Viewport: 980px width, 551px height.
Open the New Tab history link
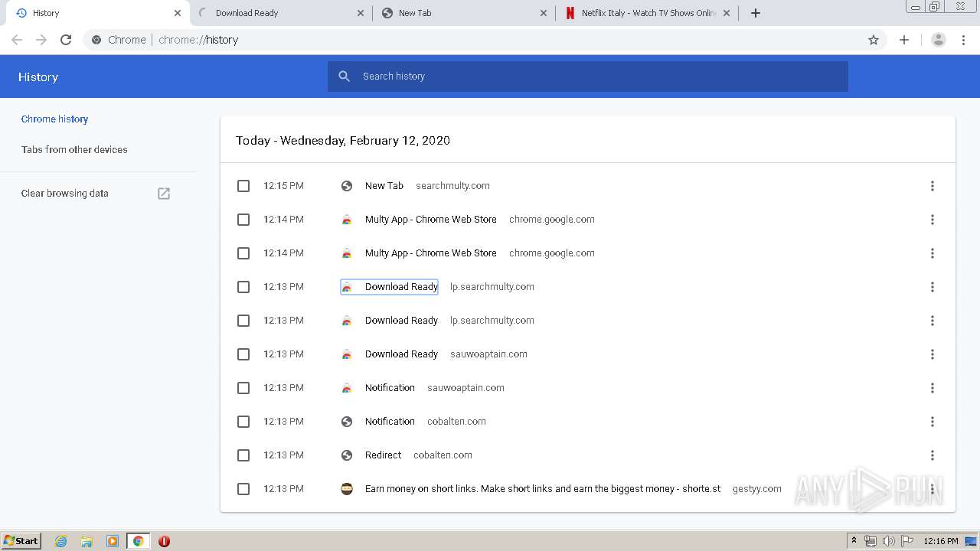click(x=384, y=186)
